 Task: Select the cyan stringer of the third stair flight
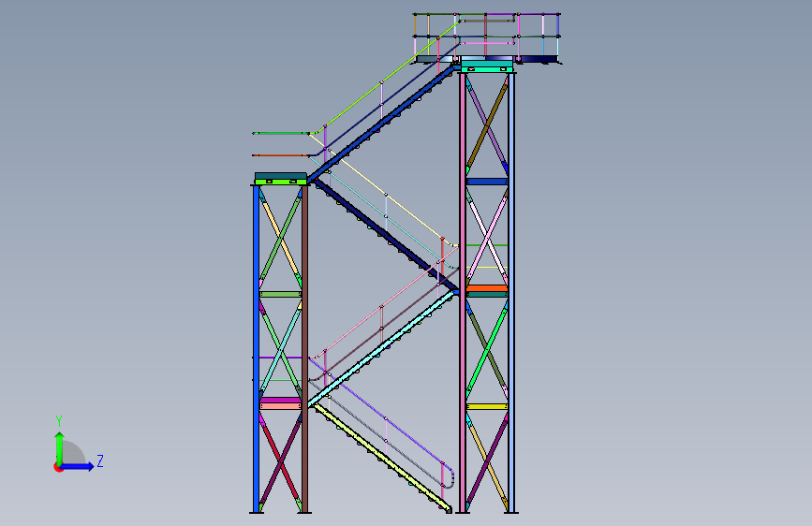pos(383,349)
